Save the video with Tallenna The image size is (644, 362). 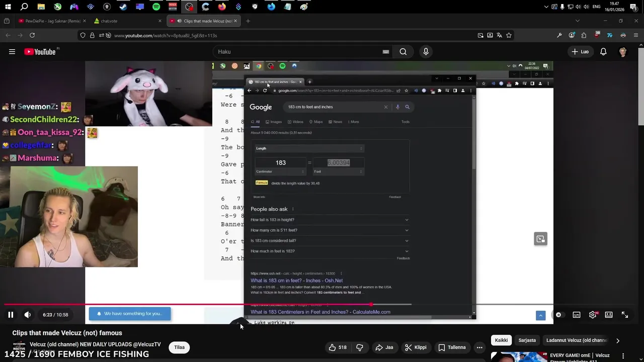452,347
